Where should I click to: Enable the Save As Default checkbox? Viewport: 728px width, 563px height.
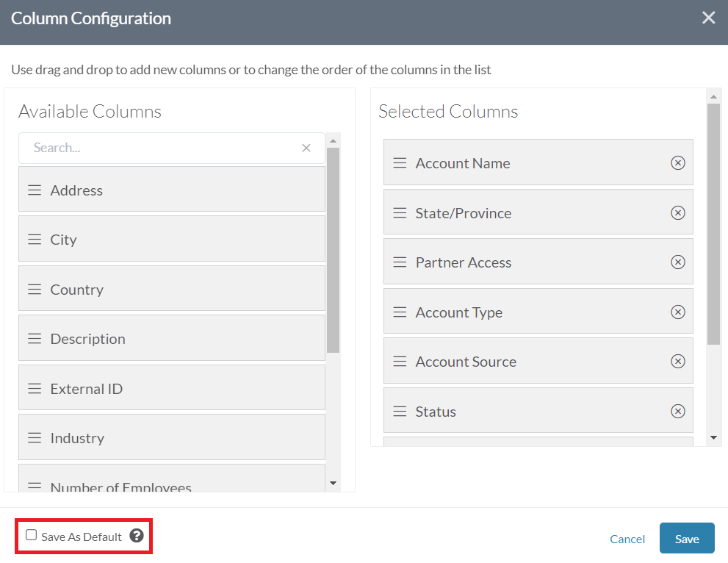click(x=31, y=536)
